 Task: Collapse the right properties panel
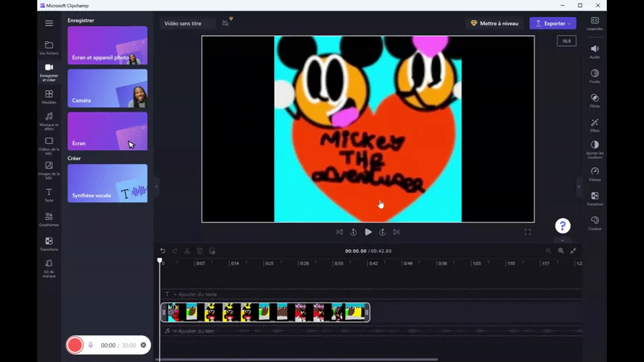point(579,186)
